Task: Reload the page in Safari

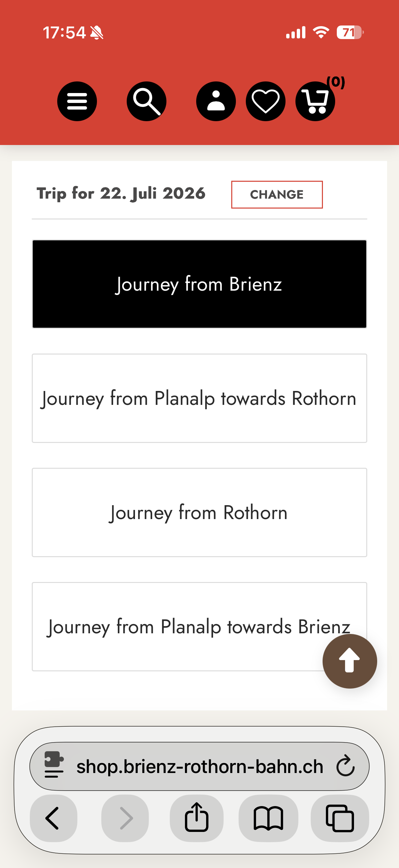Action: click(345, 766)
